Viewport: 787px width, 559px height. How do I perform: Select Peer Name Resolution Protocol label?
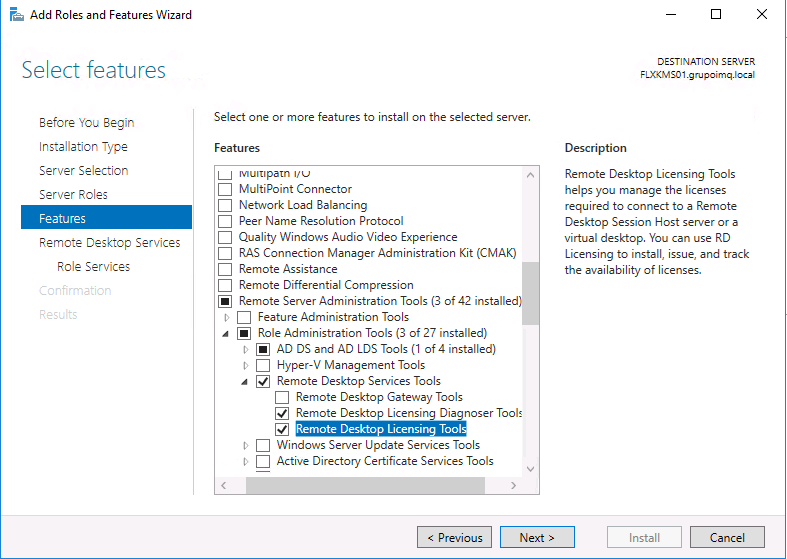coord(321,221)
